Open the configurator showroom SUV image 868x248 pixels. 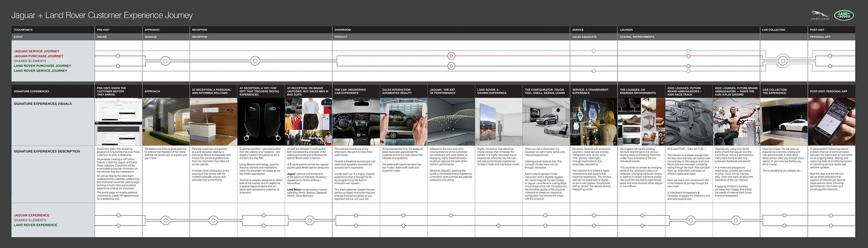point(546,122)
